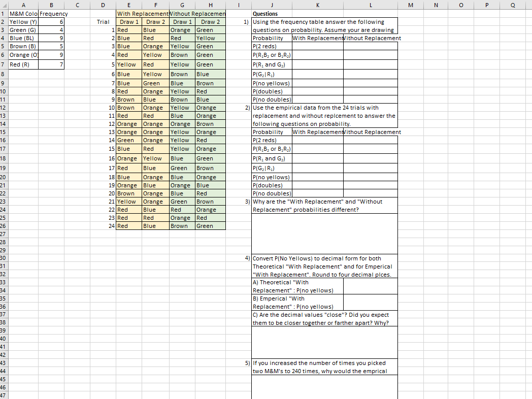Select 'P(R₁ and G₂)' label in row 7
Screen dimensions: 532x399
272,64
